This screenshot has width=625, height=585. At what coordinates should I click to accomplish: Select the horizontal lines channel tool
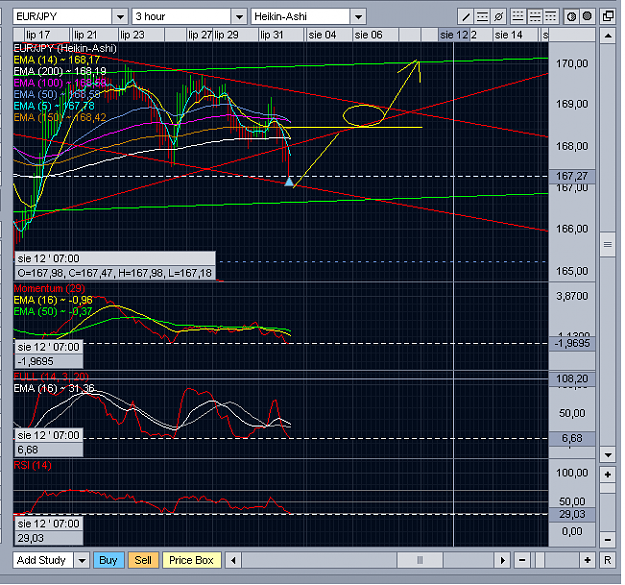point(482,16)
